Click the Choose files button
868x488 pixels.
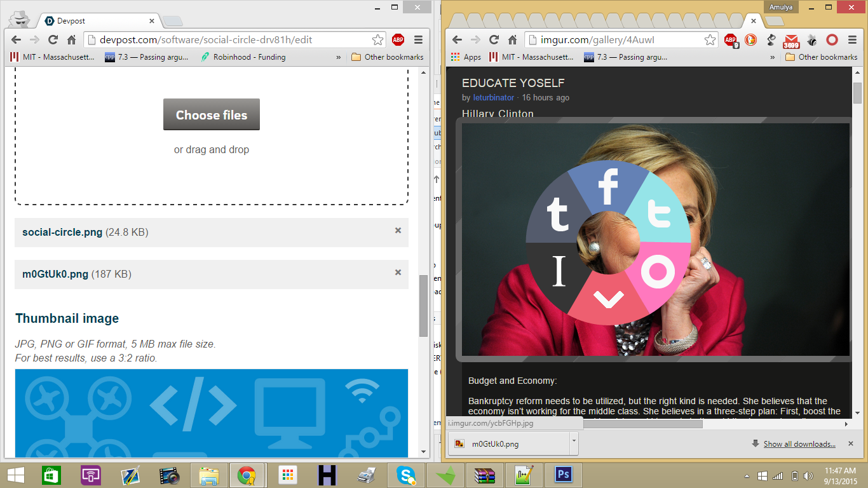click(x=212, y=114)
